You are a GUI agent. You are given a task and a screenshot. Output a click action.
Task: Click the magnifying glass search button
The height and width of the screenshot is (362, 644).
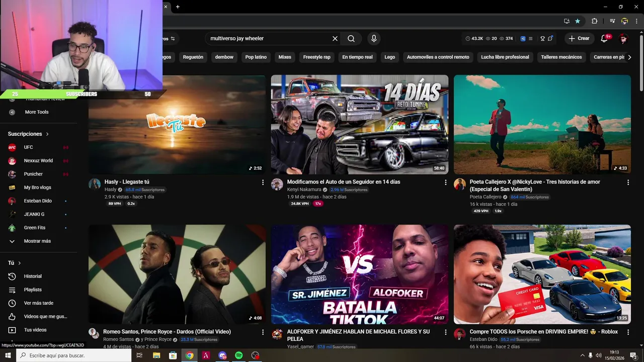(351, 38)
